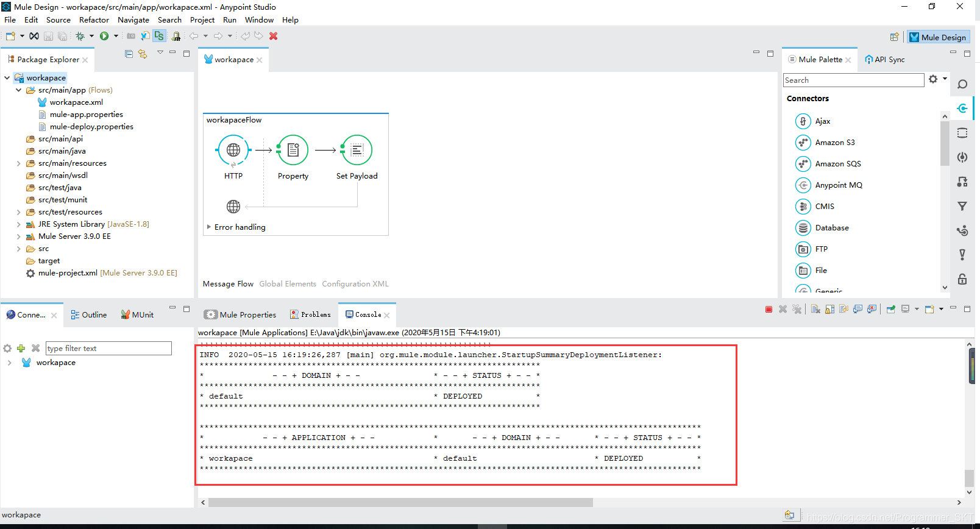Click the DataSense 'DS' toolbar icon

pyautogui.click(x=159, y=36)
